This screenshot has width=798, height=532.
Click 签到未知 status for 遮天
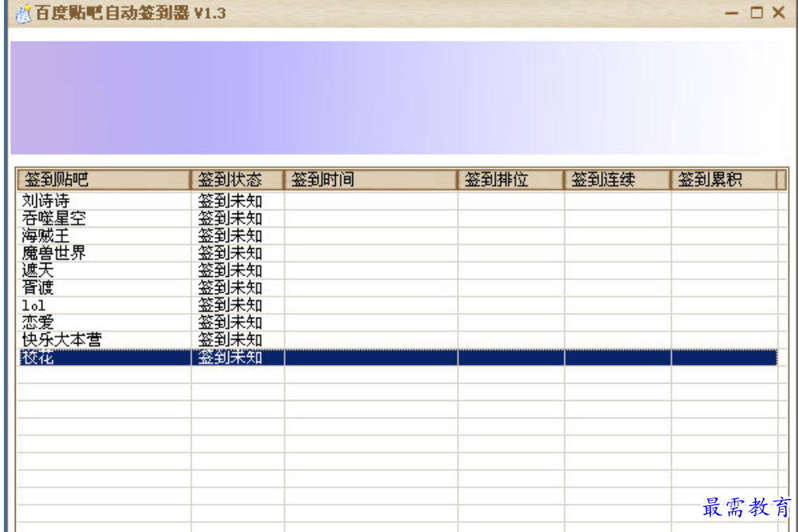(x=230, y=271)
